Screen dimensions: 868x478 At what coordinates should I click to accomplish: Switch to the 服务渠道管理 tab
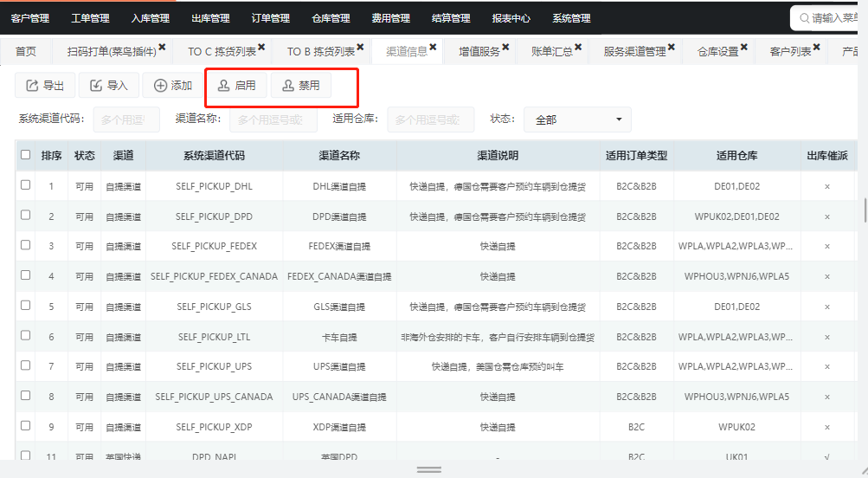(635, 51)
